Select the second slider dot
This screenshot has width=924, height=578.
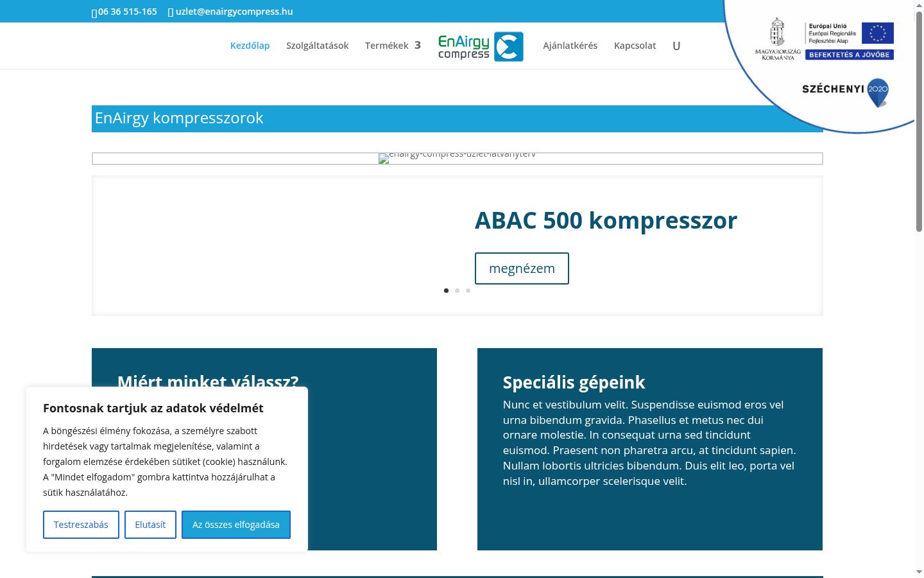click(x=457, y=290)
